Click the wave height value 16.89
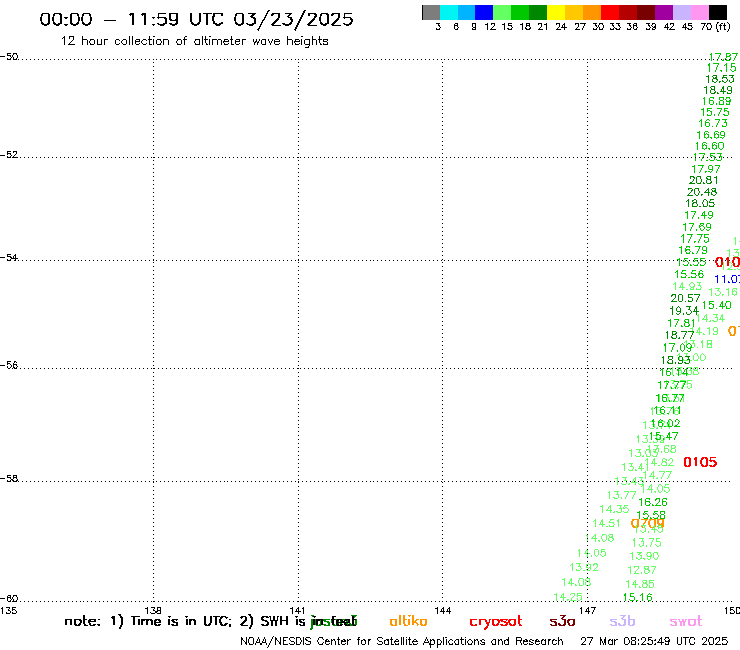 (716, 101)
